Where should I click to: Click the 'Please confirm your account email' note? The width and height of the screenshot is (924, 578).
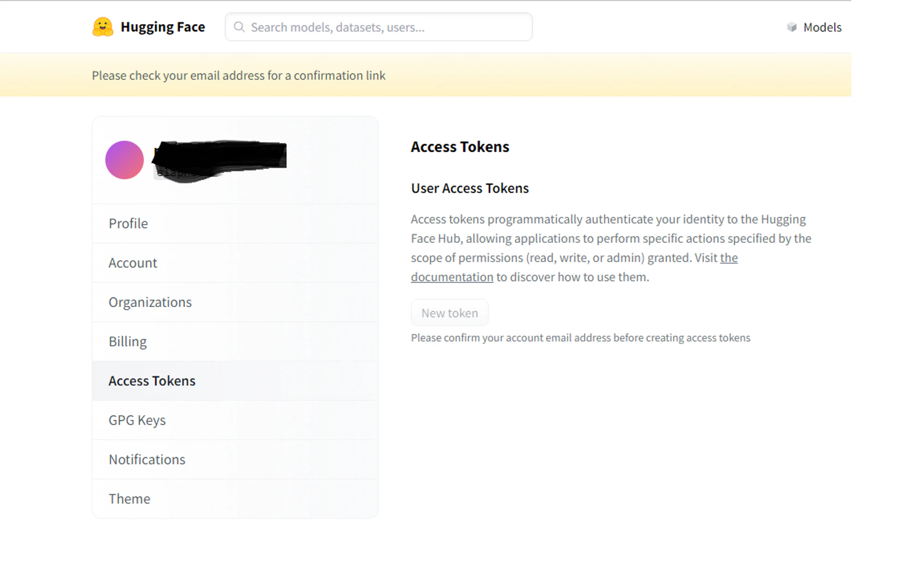pos(581,338)
